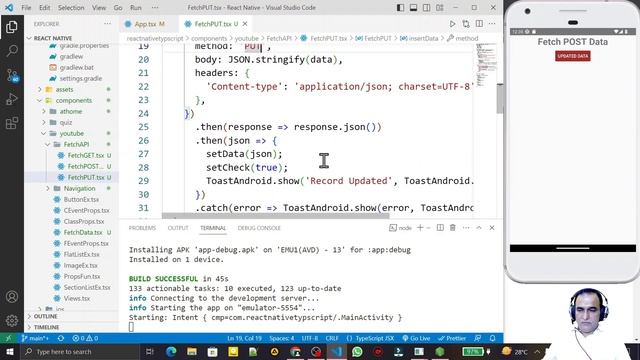Open the View menu
The width and height of the screenshot is (640, 360).
pos(99,7)
